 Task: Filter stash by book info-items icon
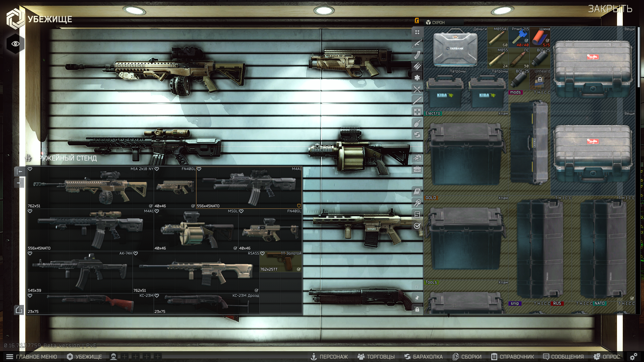coord(417,192)
